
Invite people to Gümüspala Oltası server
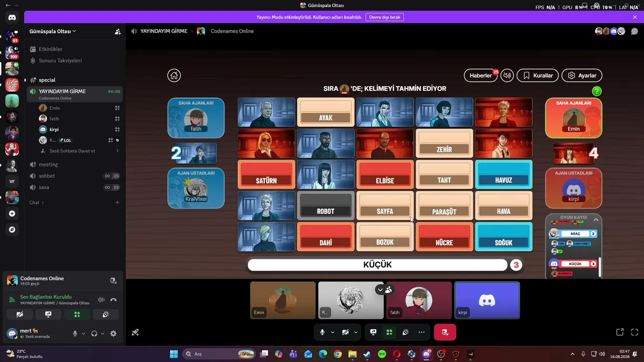click(118, 31)
